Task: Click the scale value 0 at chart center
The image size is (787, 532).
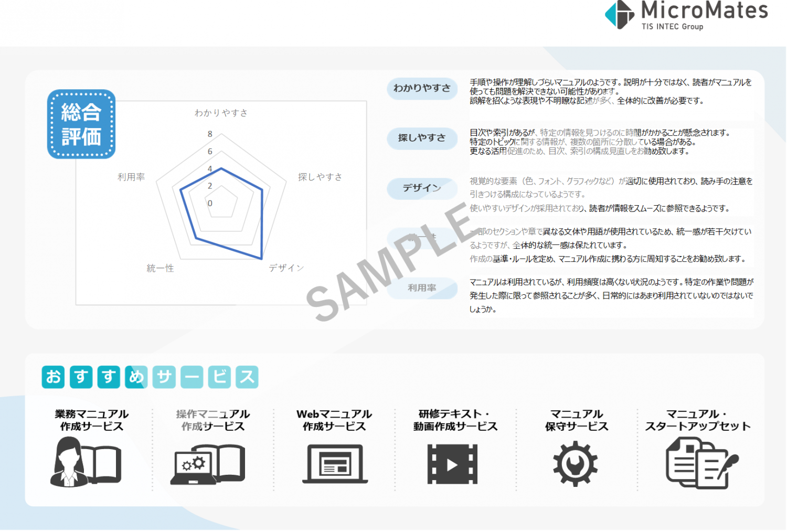Action: (210, 204)
